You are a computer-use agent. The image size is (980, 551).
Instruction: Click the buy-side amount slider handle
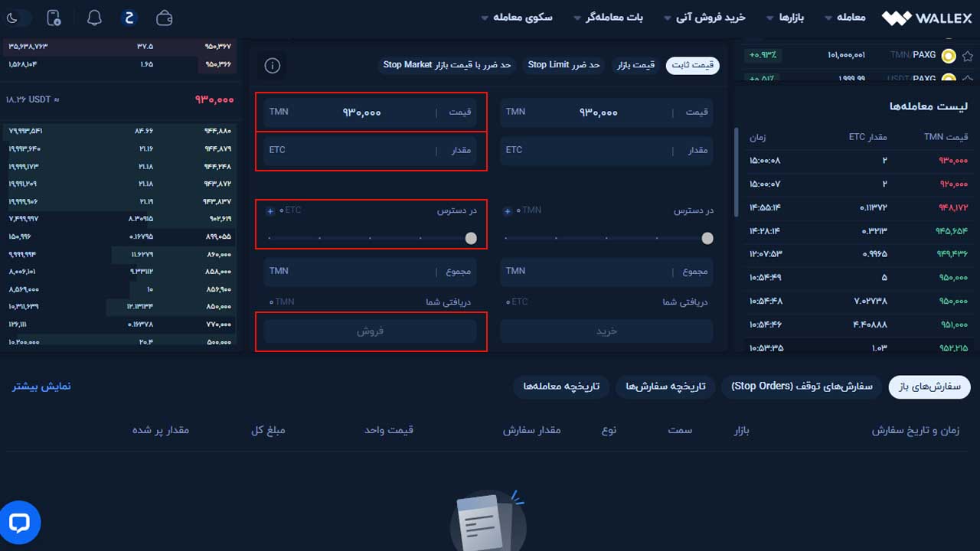pos(707,239)
